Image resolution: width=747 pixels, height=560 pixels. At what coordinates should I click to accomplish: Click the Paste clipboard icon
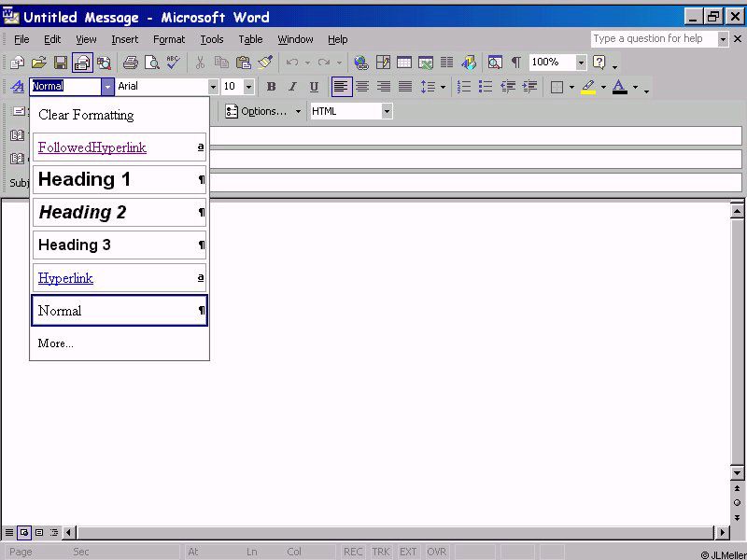pyautogui.click(x=243, y=63)
